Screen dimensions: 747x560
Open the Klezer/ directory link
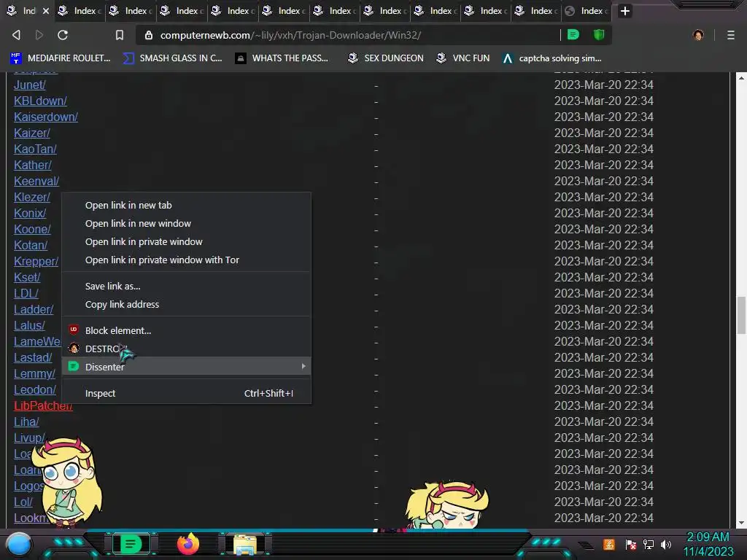pos(32,197)
